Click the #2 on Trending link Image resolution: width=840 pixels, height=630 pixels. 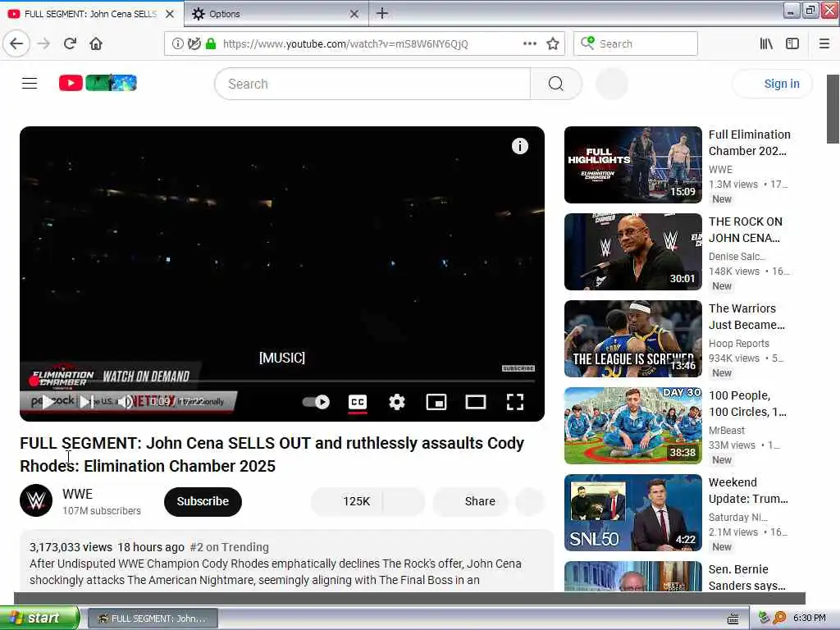(230, 547)
